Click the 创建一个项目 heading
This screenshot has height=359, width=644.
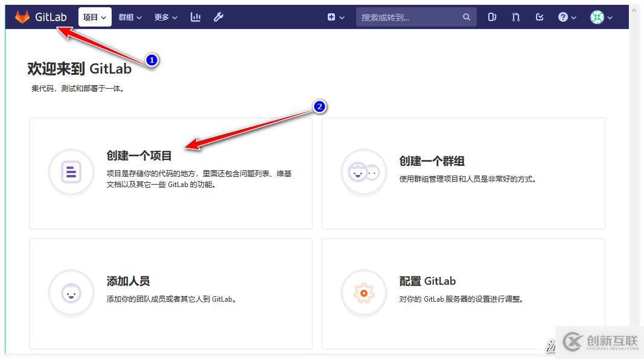point(139,156)
